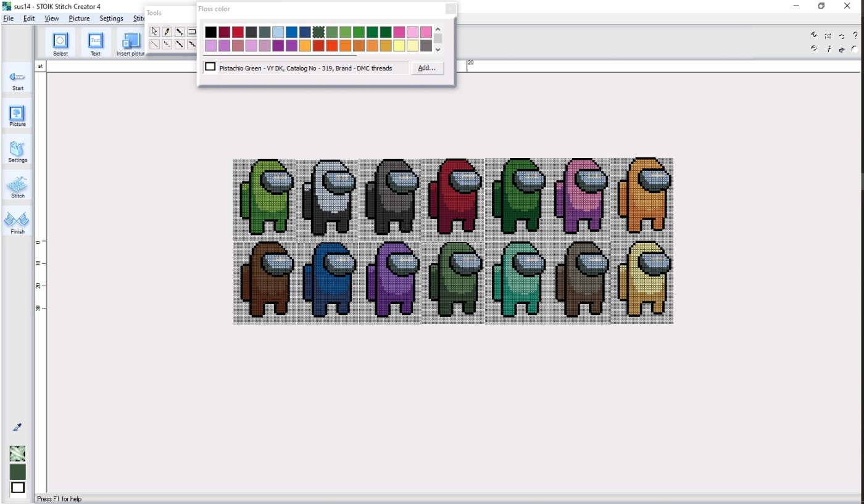864x504 pixels.
Task: Open the Picture step in left sidebar
Action: click(17, 114)
